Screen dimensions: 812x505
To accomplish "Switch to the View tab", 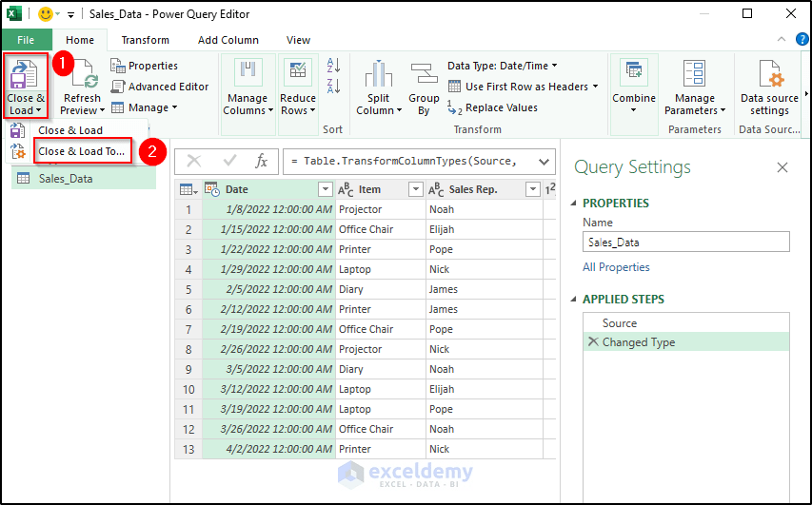I will 298,40.
